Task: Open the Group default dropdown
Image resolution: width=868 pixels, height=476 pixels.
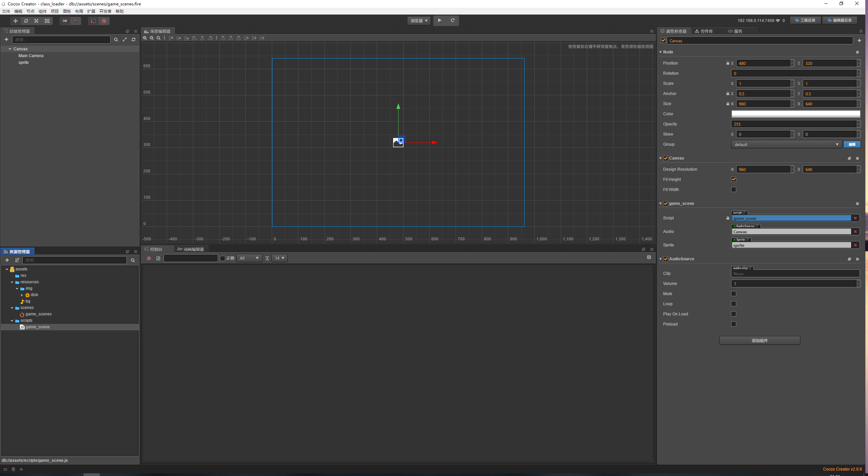Action: [x=786, y=144]
